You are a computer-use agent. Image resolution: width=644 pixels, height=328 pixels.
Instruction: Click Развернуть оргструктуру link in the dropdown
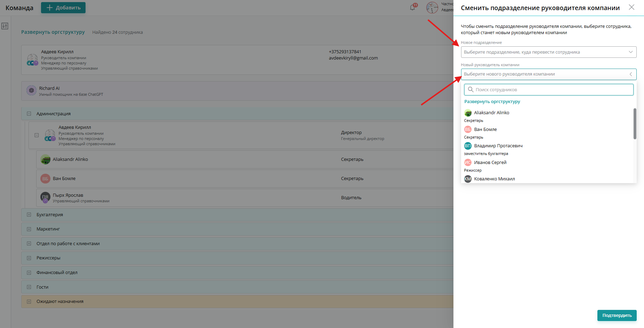click(x=492, y=102)
